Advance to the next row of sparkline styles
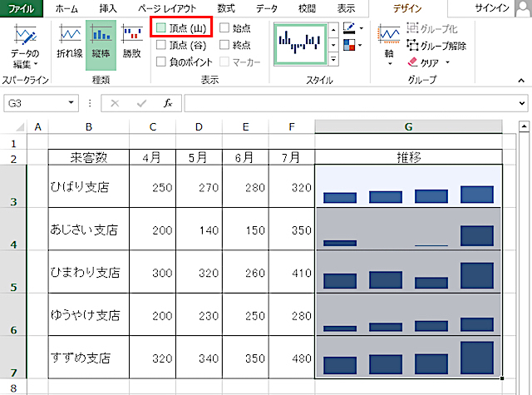 pos(333,45)
